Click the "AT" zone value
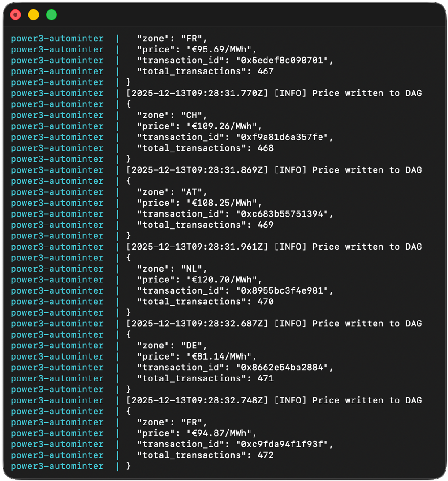448x481 pixels. coord(192,192)
